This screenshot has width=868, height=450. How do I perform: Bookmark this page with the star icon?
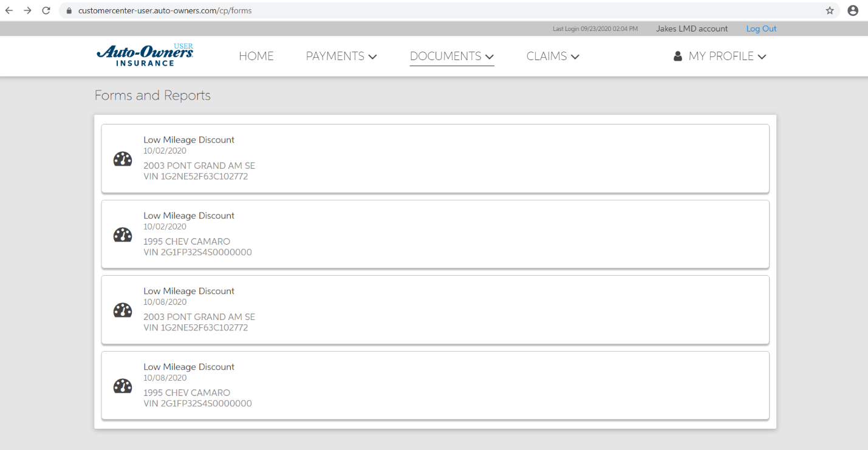tap(830, 10)
